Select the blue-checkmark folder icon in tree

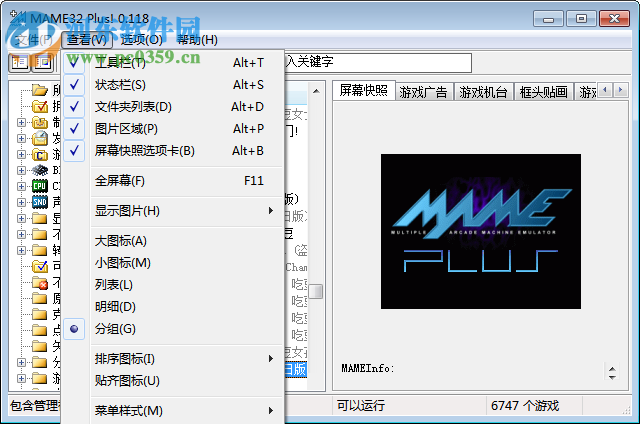[x=40, y=266]
